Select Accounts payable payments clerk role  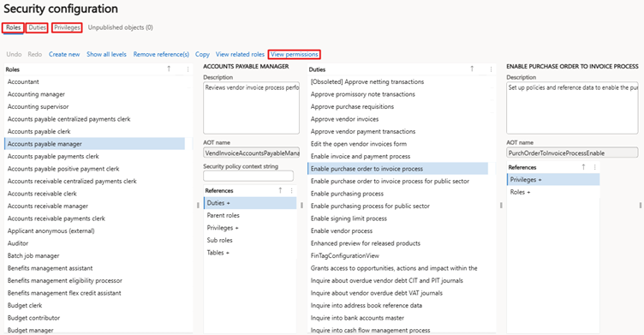pos(94,156)
